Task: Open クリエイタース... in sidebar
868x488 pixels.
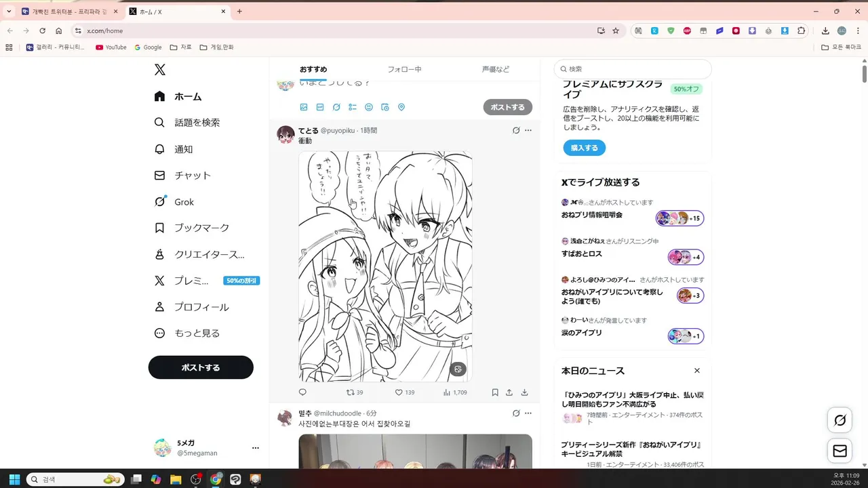Action: pyautogui.click(x=200, y=255)
